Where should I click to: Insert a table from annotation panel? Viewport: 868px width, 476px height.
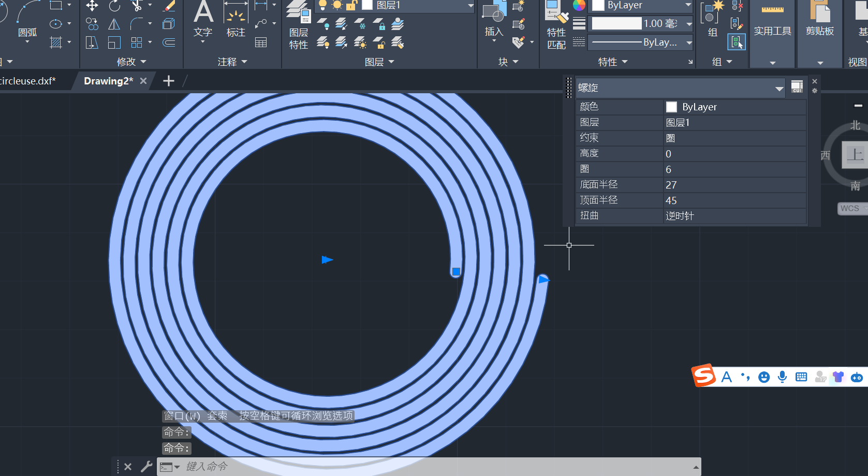point(261,42)
